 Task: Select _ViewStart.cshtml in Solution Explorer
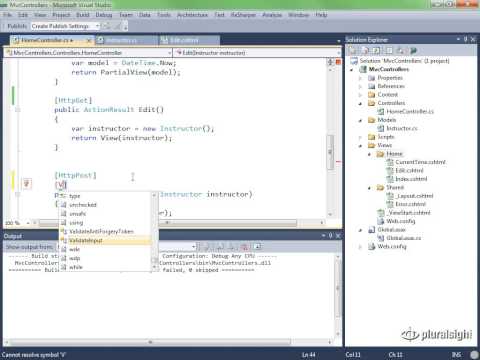[409, 213]
